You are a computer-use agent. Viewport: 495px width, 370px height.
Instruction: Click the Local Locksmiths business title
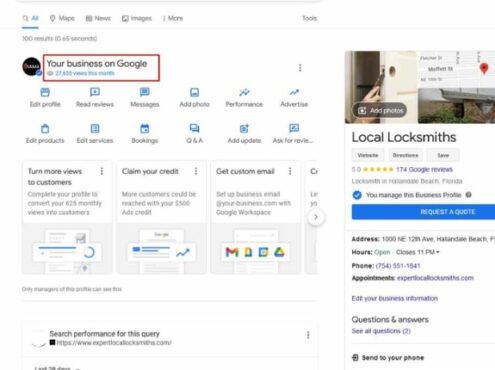(404, 137)
